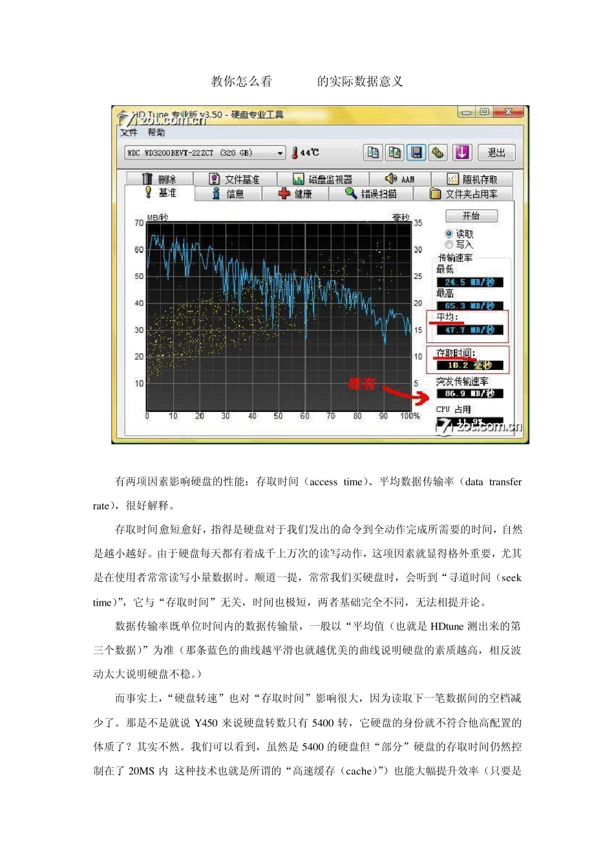
Task: Click the 44℃ temperature reading
Action: click(x=310, y=153)
